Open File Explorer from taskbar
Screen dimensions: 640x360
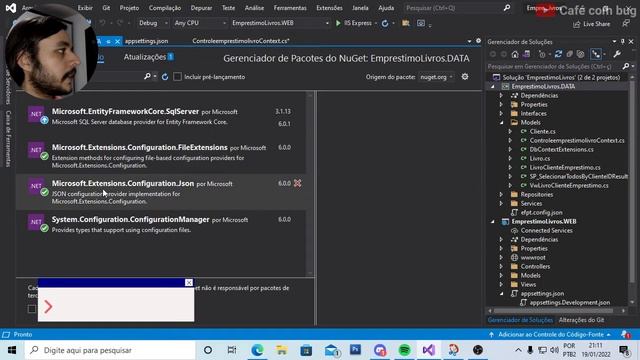[x=282, y=350]
